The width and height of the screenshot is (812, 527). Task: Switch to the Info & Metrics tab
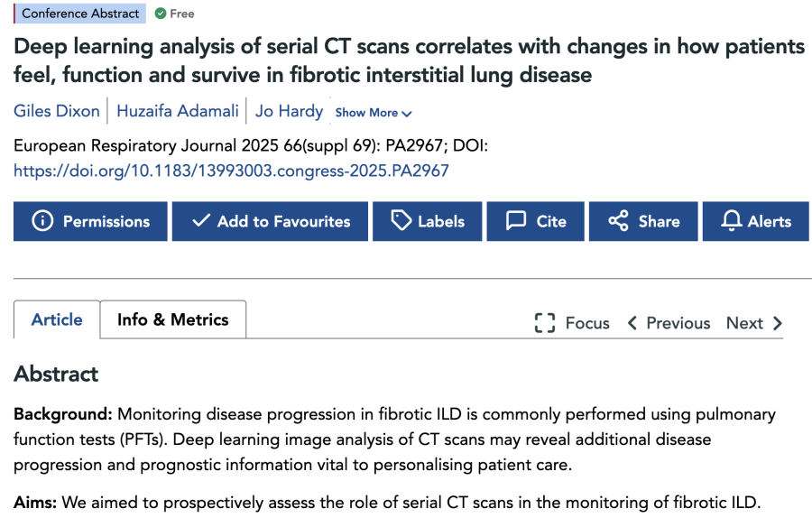point(172,319)
